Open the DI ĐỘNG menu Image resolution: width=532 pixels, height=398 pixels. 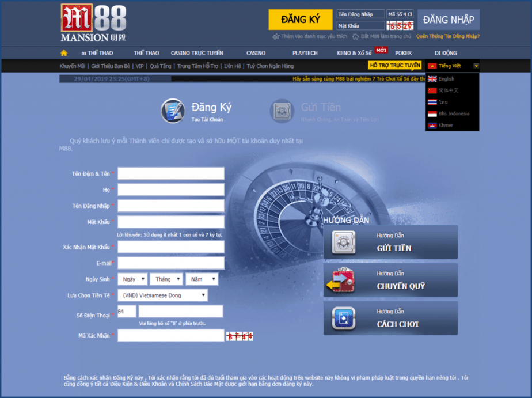446,53
